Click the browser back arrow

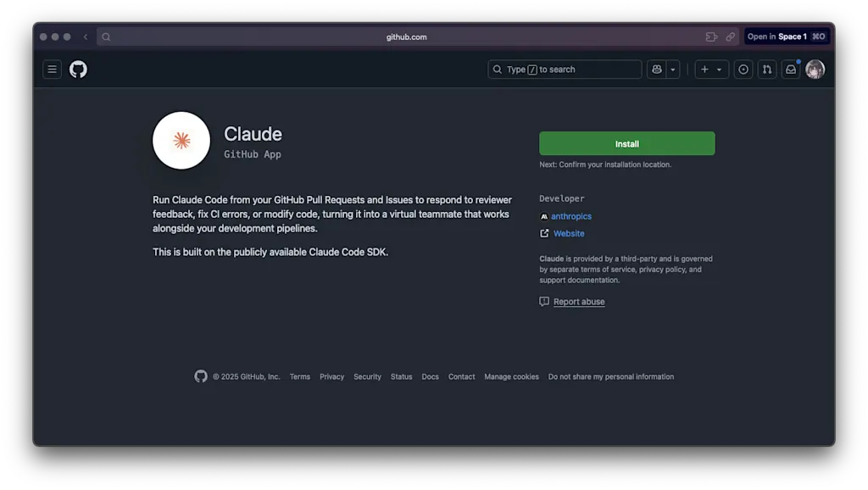pos(86,37)
